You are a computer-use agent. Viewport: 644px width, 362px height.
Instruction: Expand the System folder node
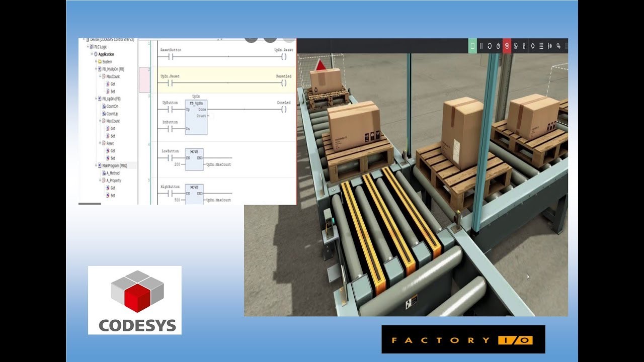coord(96,62)
